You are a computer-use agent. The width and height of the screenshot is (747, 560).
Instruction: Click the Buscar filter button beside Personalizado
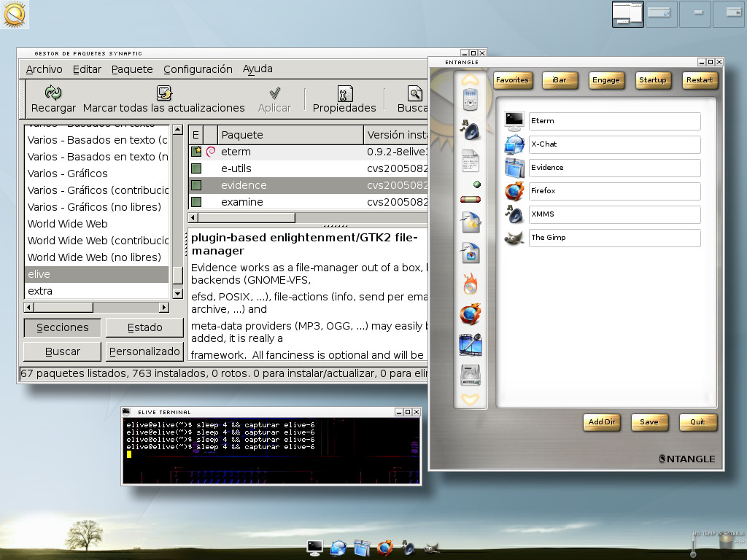tap(63, 351)
